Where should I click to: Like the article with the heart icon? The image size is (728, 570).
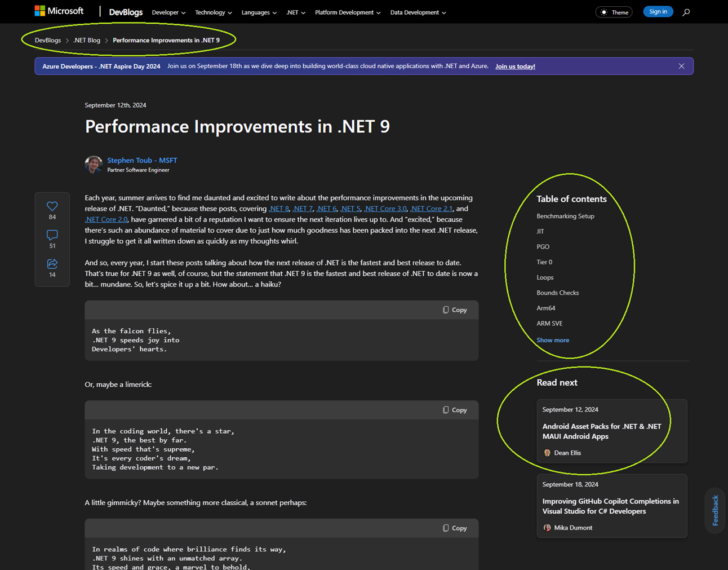[52, 206]
